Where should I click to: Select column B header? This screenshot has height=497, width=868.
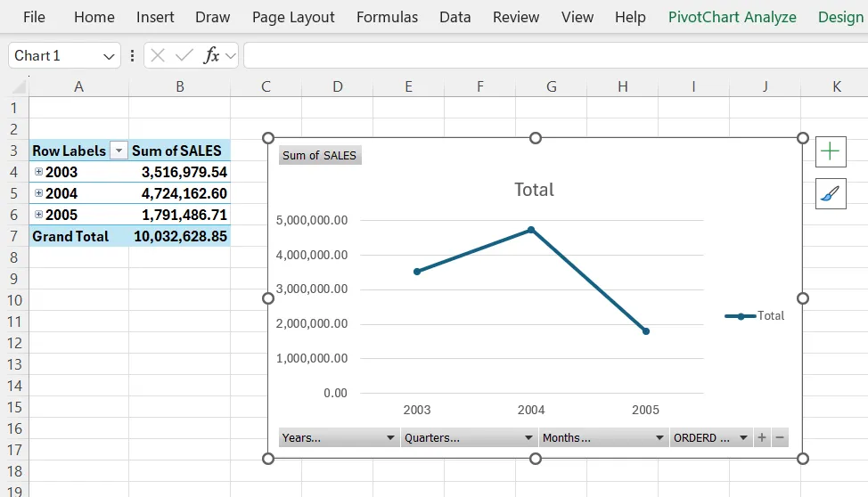click(179, 87)
